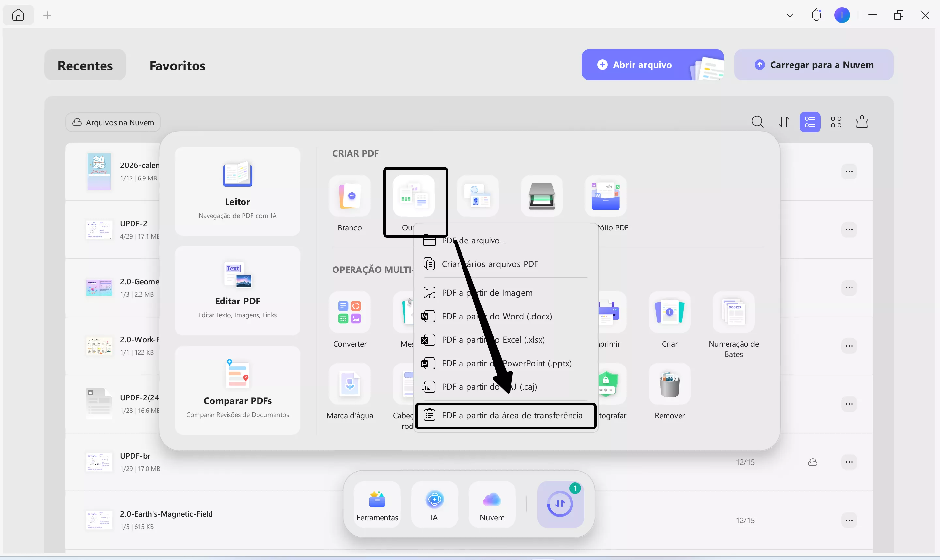940x560 pixels.
Task: Switch to the Favoritos tab
Action: [x=177, y=65]
